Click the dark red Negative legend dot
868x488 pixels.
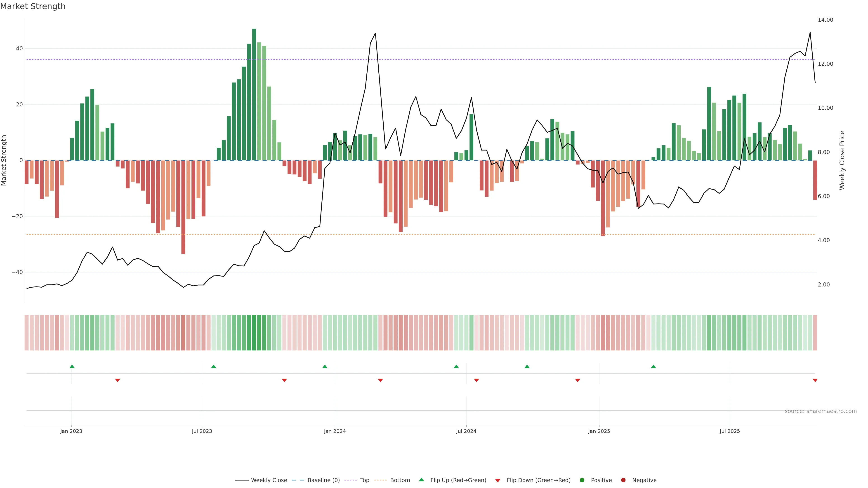point(623,480)
